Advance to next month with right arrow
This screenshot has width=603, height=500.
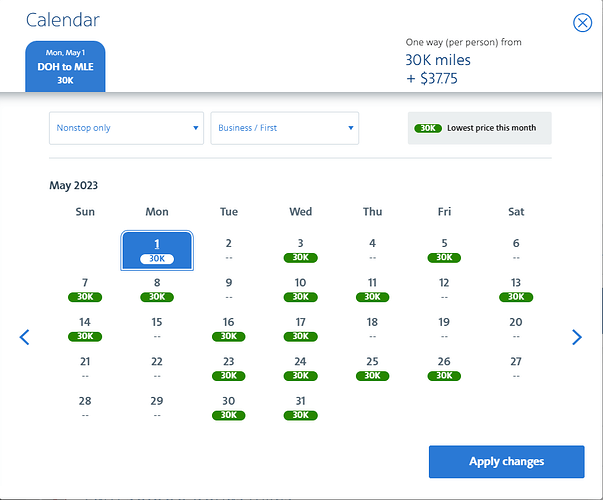pyautogui.click(x=576, y=337)
